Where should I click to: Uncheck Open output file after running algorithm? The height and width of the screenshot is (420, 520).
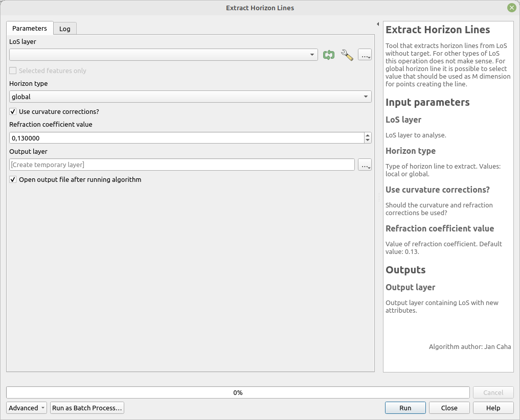click(13, 180)
